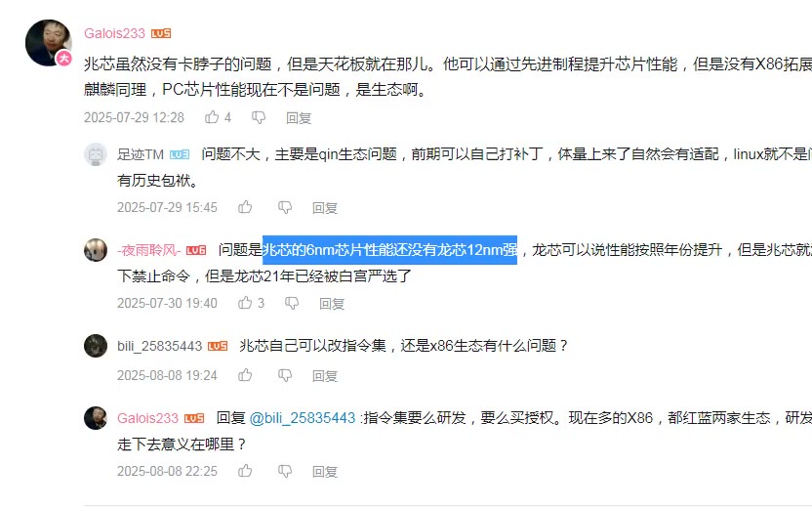Dislike bili_25835443's reply
Viewport: 812px width, 508px height.
click(285, 375)
